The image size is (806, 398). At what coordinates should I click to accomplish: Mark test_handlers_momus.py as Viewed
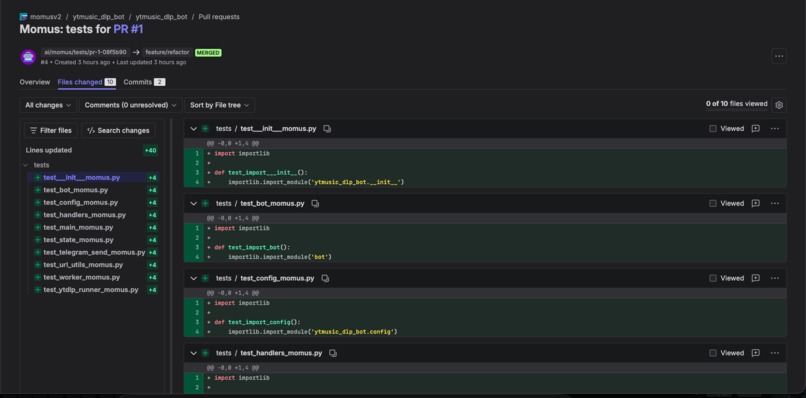712,353
